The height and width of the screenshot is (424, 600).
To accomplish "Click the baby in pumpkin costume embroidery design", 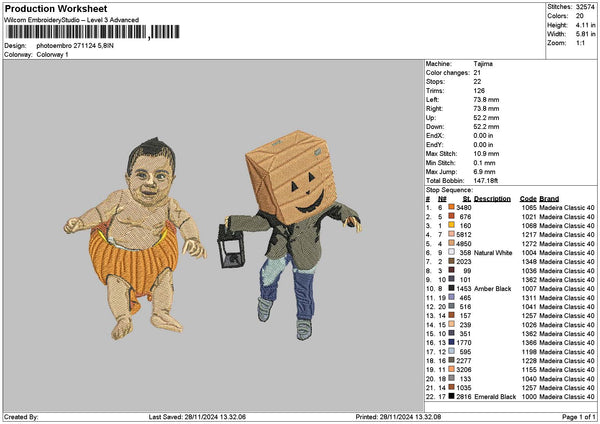I will tap(135, 239).
